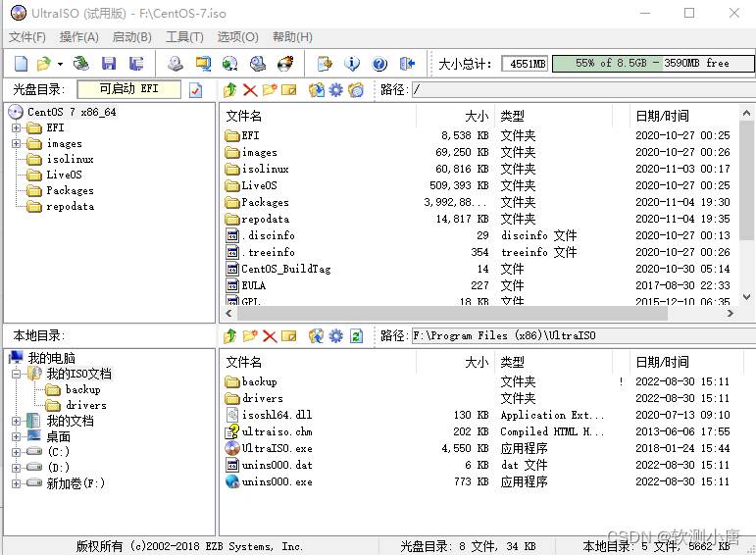Open the 文件(F) menu
Screen dimensions: 756x555
point(27,37)
